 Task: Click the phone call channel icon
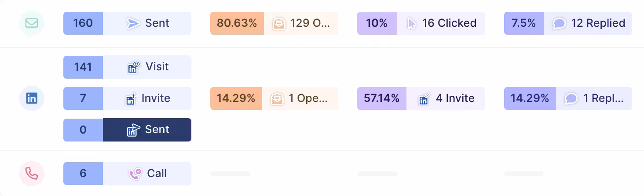(32, 174)
